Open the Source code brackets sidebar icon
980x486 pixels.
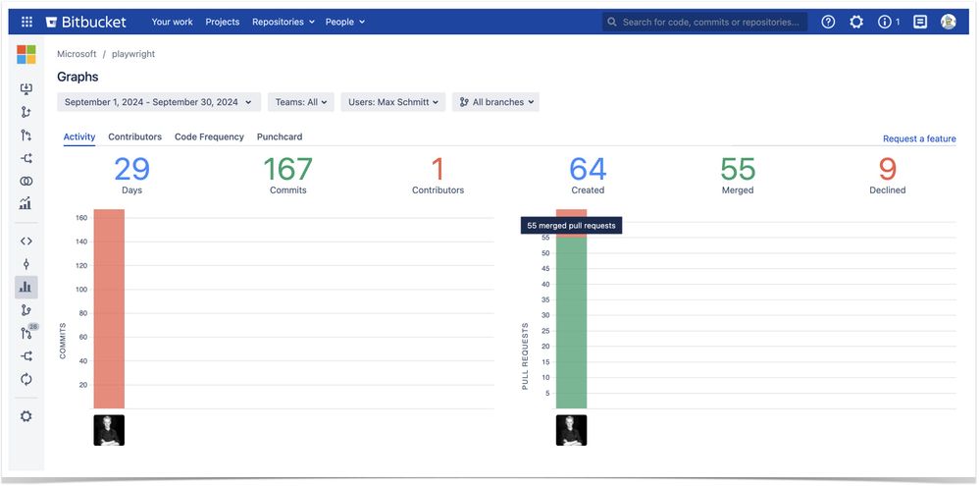click(26, 241)
